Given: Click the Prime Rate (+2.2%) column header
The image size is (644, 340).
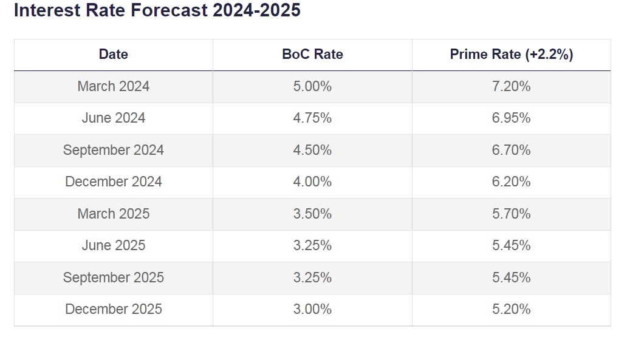Looking at the screenshot, I should (512, 54).
